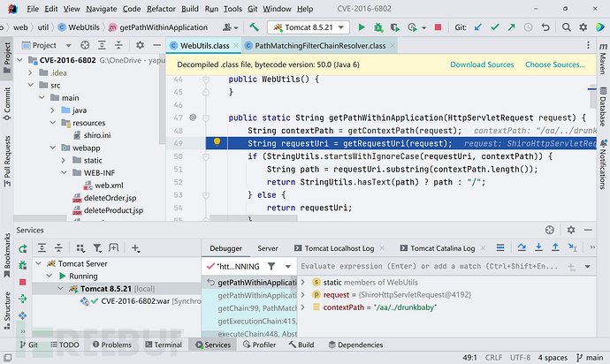Viewport: 610px width, 364px height.
Task: Filter debugger threads with the funnel icon
Action: point(271,267)
